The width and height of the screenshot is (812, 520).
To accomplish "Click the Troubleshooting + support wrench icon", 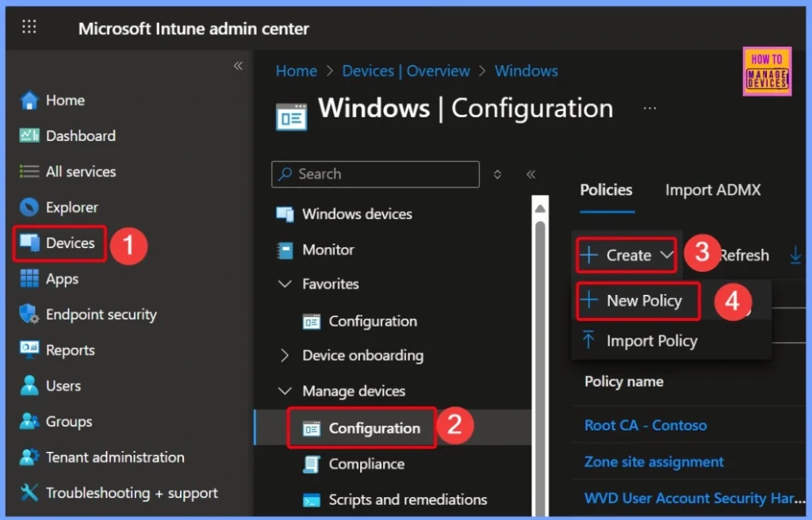I will tap(29, 492).
